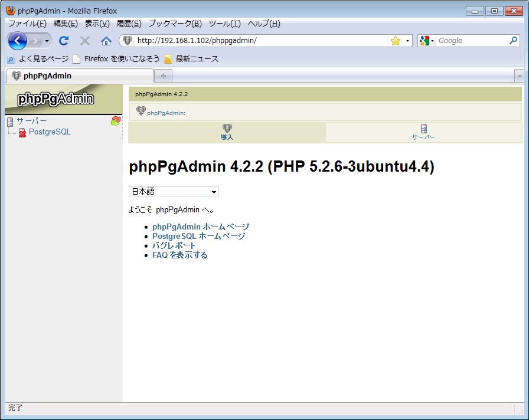Screen dimensions: 529x420
Task: Open the search engine selector dropdown
Action: click(427, 41)
